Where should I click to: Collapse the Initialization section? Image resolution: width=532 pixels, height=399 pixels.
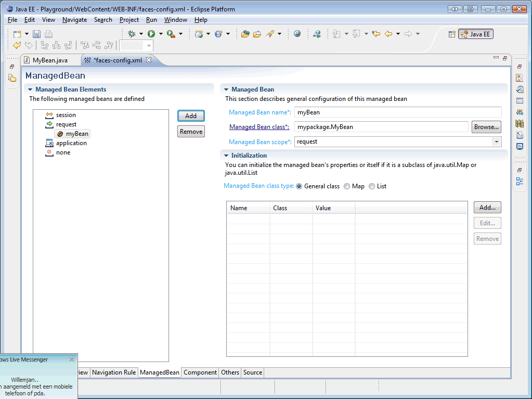coord(226,156)
